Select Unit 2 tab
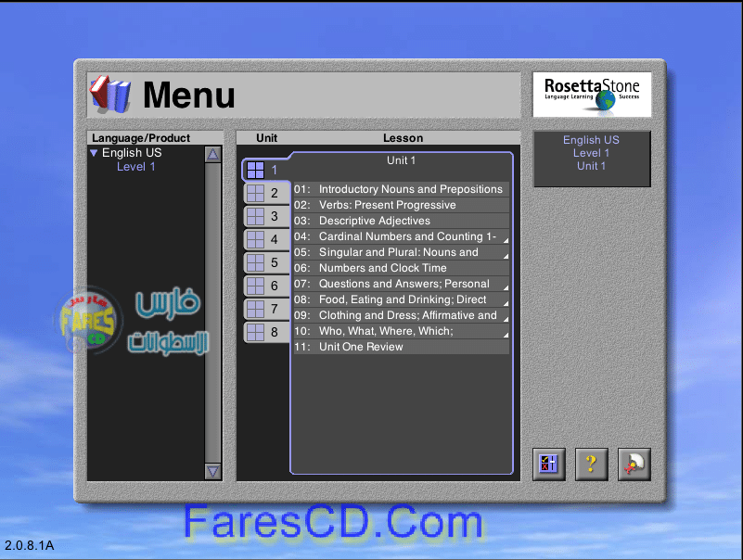This screenshot has height=560, width=743. point(266,193)
